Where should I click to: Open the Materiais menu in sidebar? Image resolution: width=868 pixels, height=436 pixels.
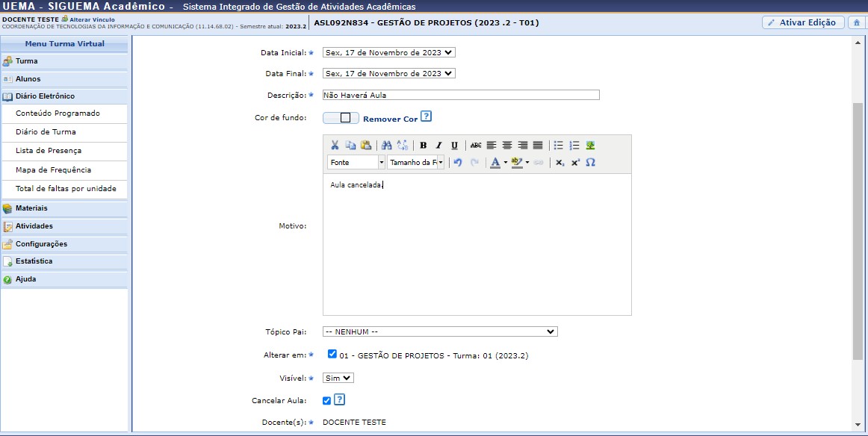(31, 208)
